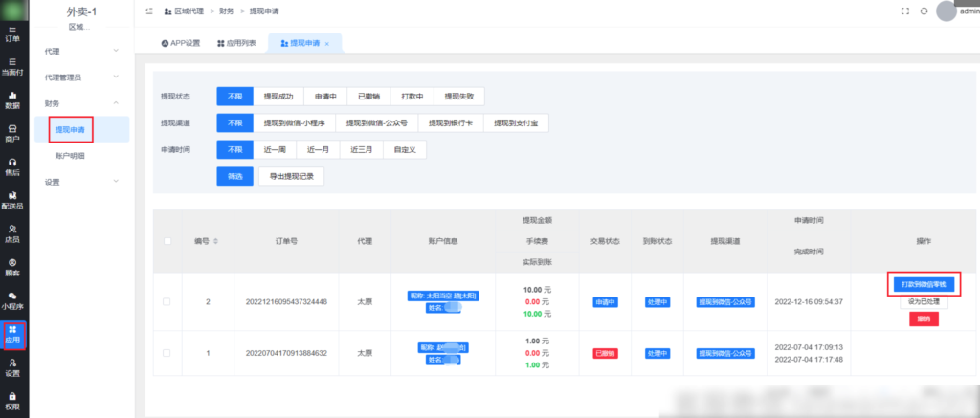This screenshot has height=418, width=980.
Task: Filter 提现状态 by 申请中 option
Action: pos(325,97)
